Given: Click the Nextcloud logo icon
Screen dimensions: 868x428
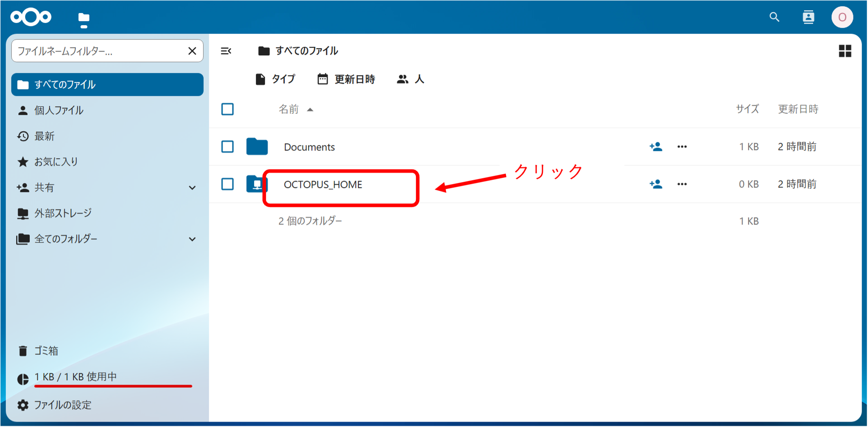Looking at the screenshot, I should 31,17.
